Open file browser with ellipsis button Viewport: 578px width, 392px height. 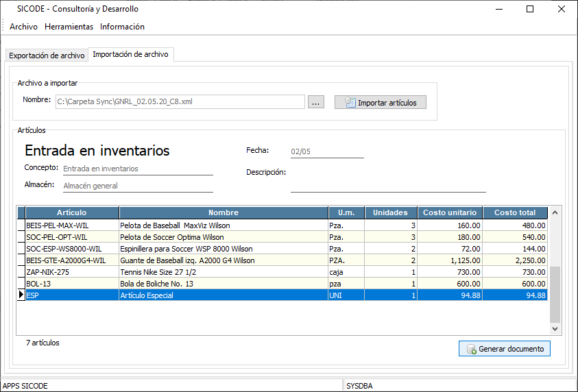pos(315,102)
